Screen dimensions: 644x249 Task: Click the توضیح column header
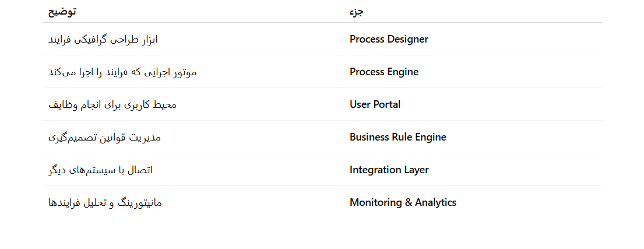click(x=62, y=12)
